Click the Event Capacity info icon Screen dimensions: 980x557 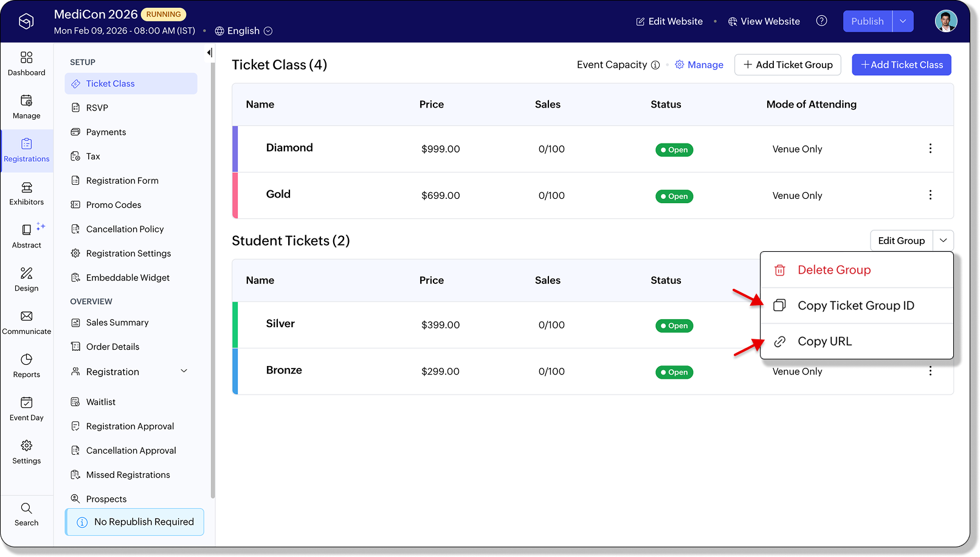coord(655,65)
